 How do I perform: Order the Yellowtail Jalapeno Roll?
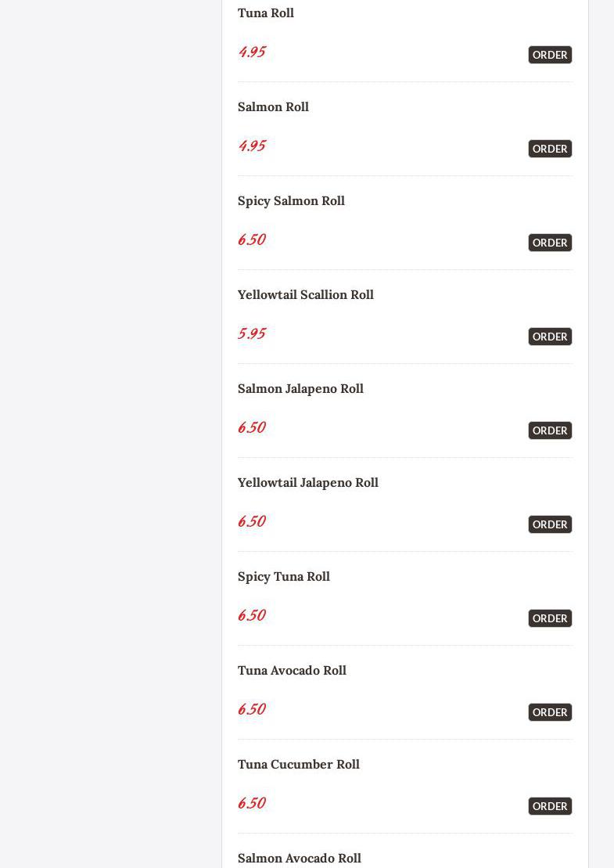pos(550,524)
